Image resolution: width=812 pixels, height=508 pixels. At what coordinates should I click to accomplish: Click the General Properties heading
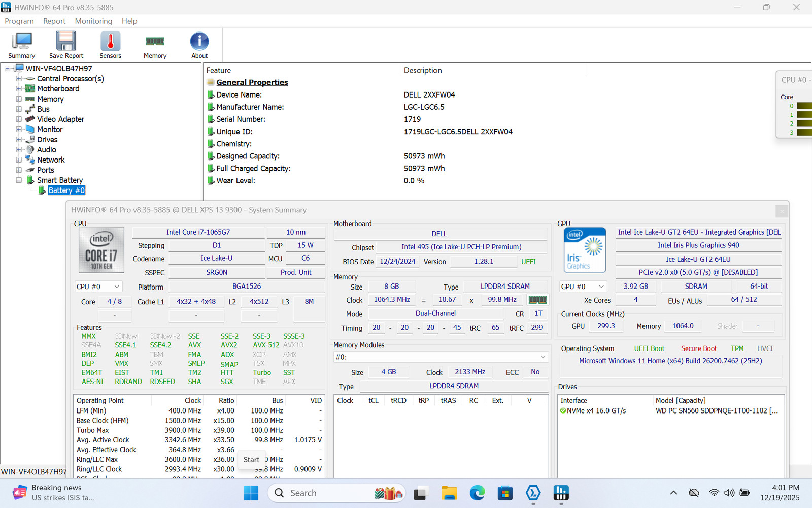tap(252, 82)
